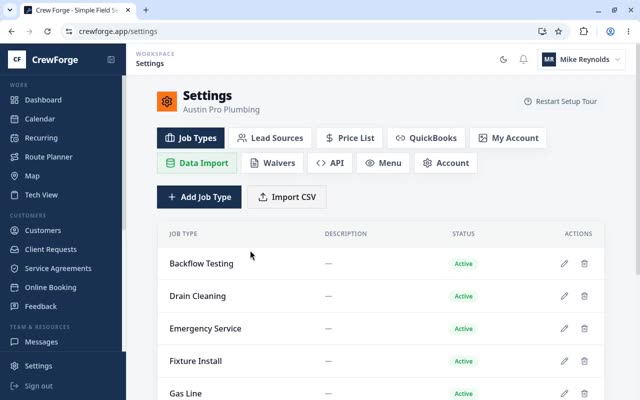The height and width of the screenshot is (400, 640).
Task: Collapse the sidebar panel
Action: click(111, 60)
